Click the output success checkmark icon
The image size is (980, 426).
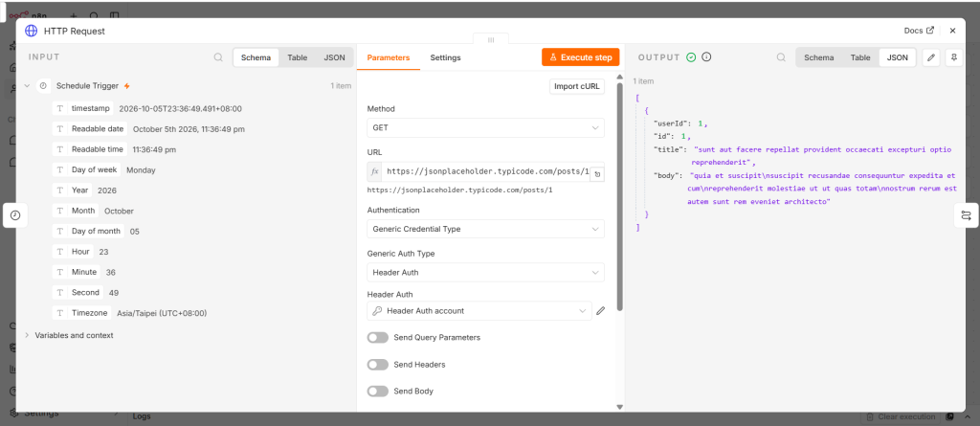tap(691, 56)
